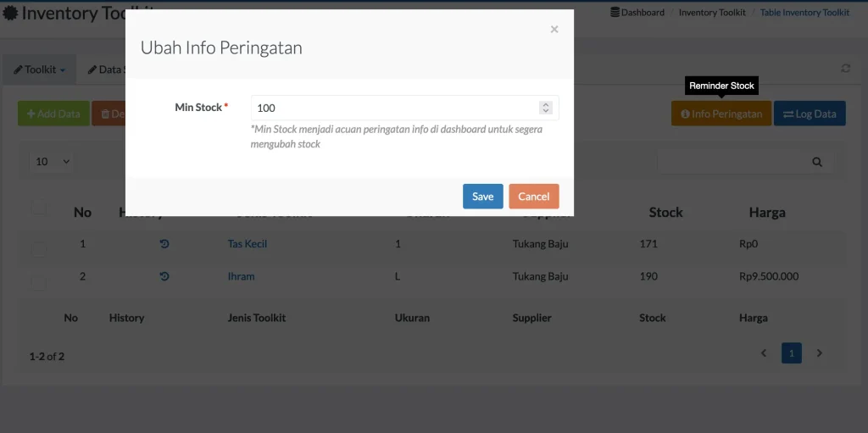The image size is (868, 433).
Task: Click the Min Stock number field
Action: click(x=394, y=108)
